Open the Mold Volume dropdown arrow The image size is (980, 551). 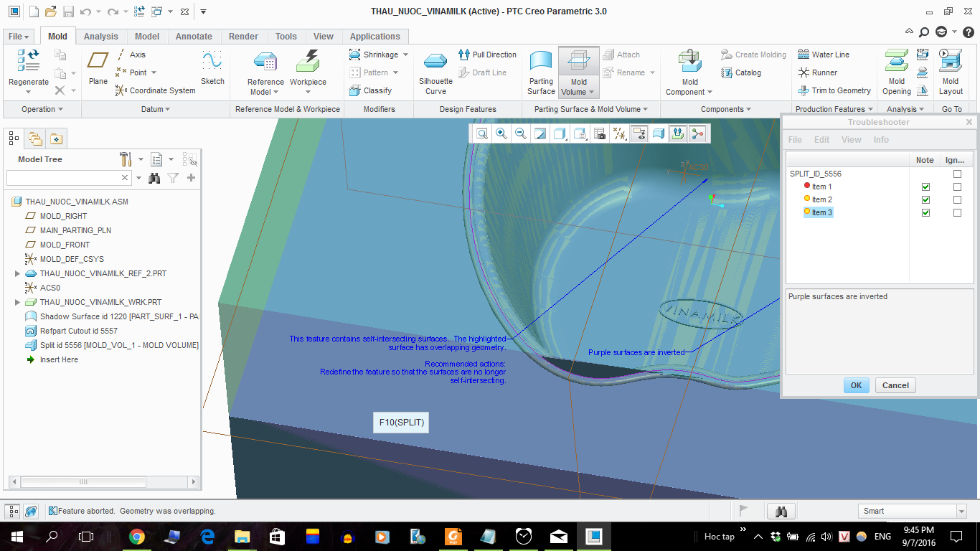591,93
